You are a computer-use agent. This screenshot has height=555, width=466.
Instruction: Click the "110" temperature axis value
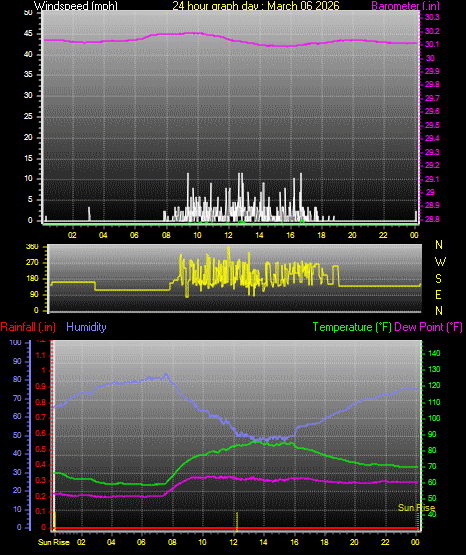pos(434,402)
